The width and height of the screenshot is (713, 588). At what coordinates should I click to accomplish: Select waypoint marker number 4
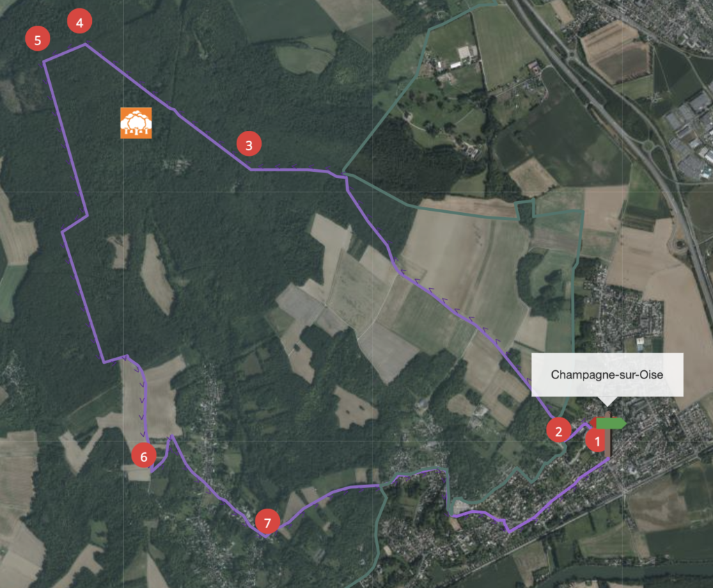point(79,22)
